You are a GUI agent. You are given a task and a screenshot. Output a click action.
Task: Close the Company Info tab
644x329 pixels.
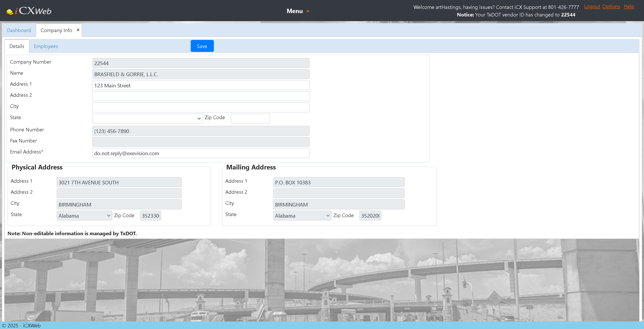coord(78,30)
